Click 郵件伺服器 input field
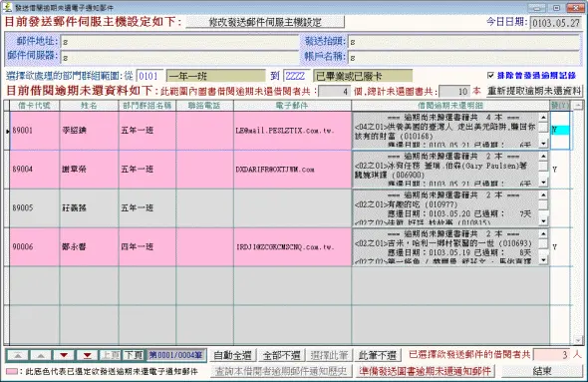 click(180, 58)
